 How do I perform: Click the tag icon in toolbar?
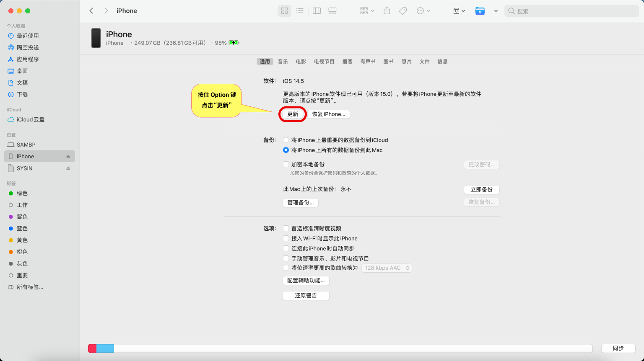click(x=403, y=11)
